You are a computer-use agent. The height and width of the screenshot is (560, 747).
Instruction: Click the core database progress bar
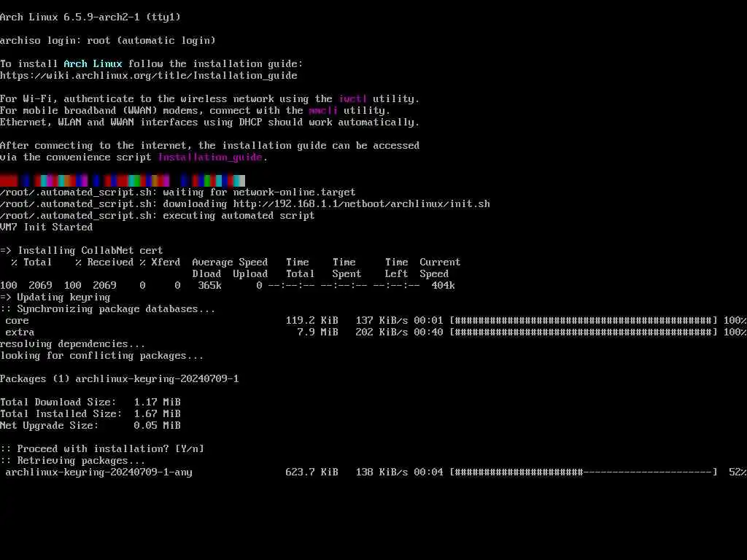click(x=584, y=321)
